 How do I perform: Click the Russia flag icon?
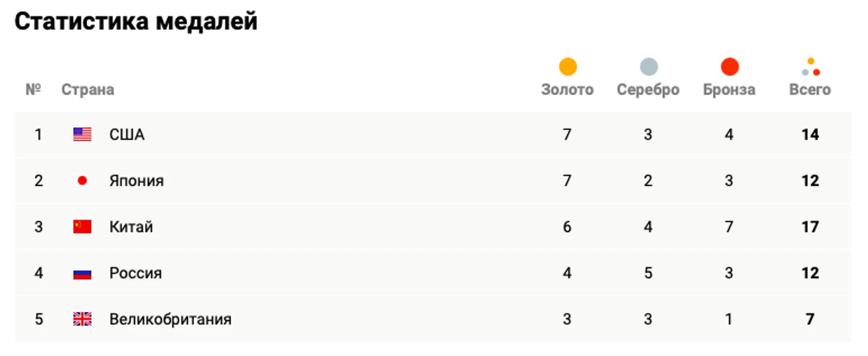click(82, 273)
